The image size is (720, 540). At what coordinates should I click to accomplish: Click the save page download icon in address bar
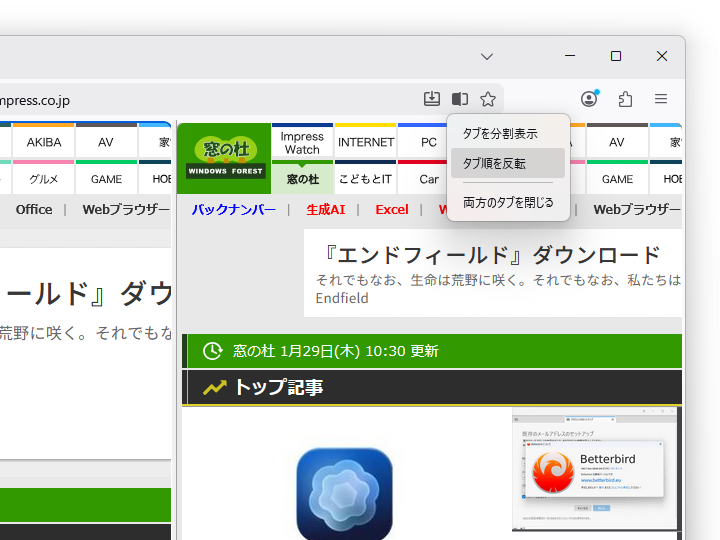432,99
